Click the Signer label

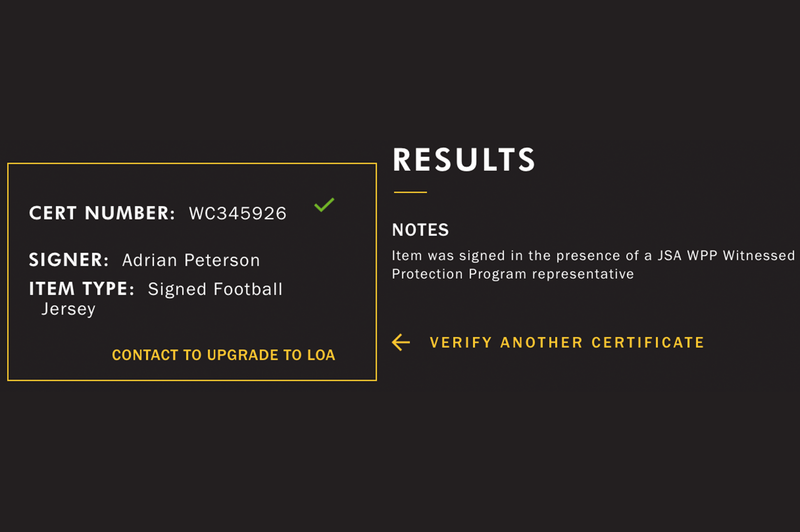click(69, 260)
